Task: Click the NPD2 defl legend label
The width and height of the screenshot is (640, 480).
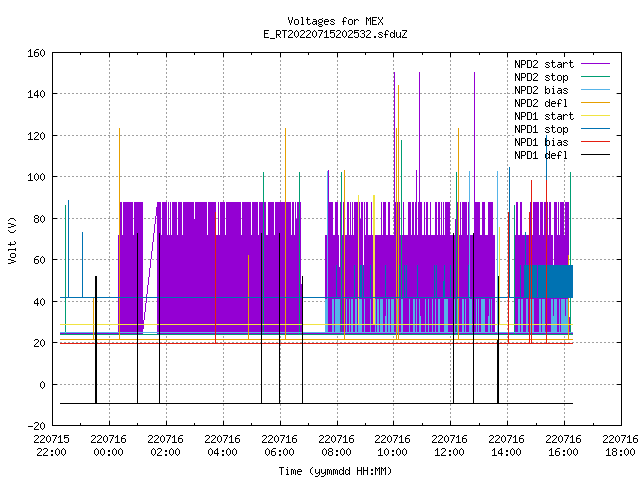Action: 541,103
